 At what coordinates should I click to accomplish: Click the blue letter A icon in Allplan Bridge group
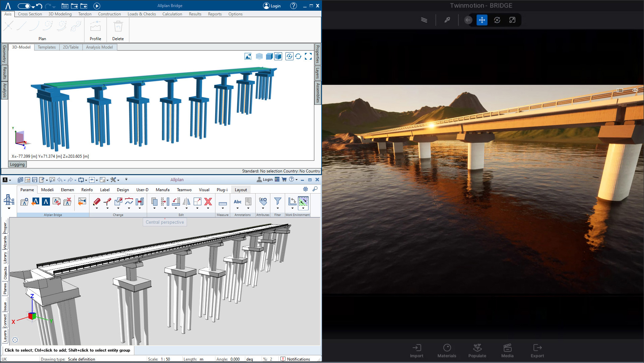click(46, 202)
